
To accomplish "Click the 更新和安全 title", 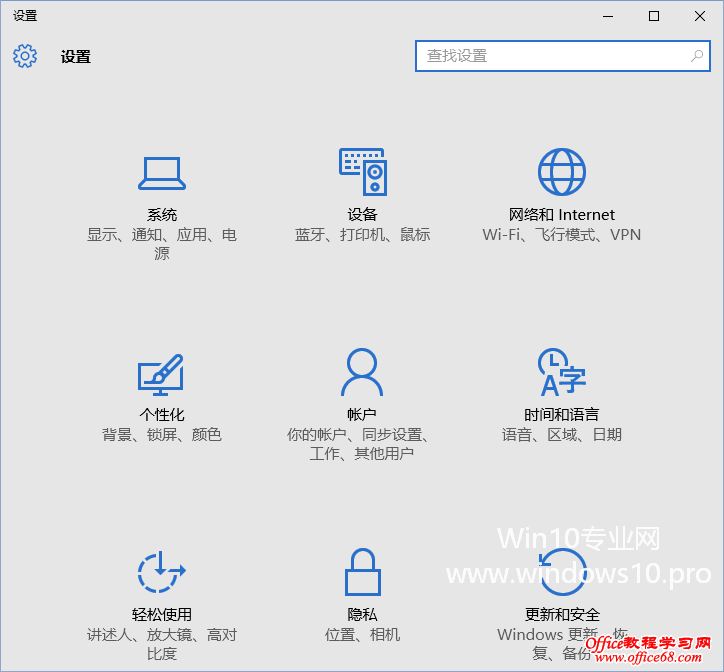I will (x=562, y=615).
